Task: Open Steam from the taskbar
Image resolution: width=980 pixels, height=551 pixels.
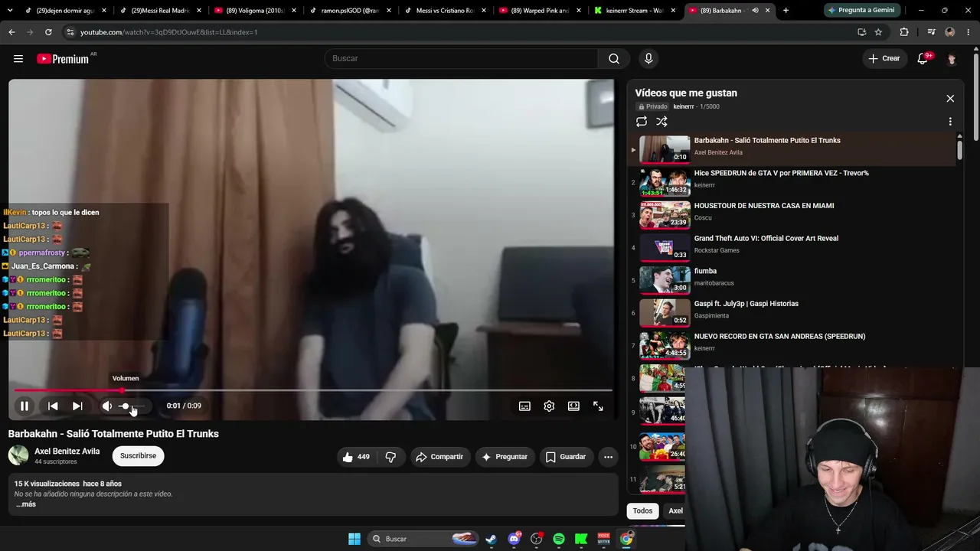Action: tap(491, 539)
